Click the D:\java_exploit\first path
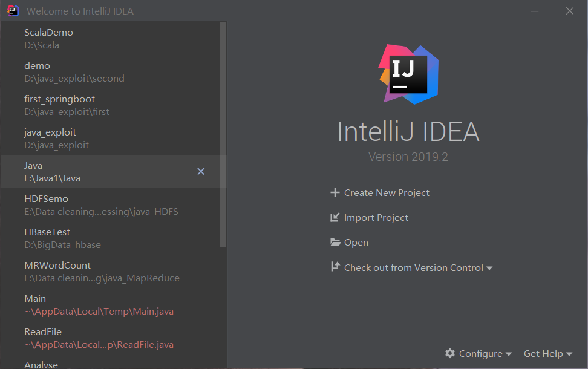 tap(67, 112)
